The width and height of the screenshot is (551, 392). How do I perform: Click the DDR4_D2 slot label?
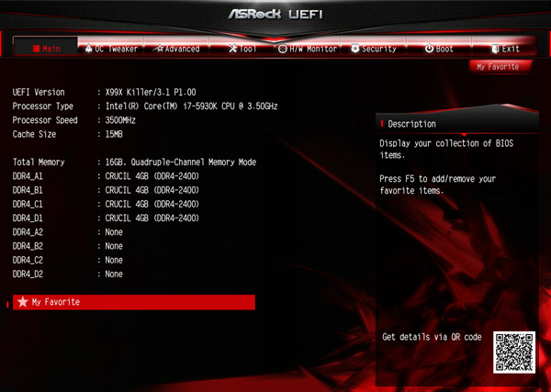click(x=28, y=274)
